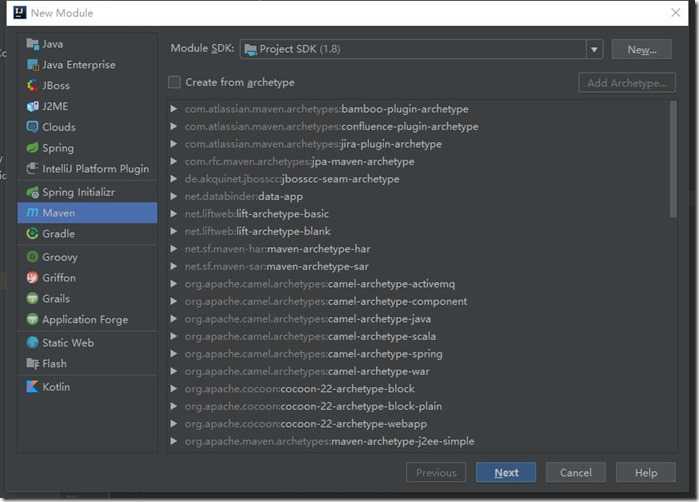Click the Clouds icon in module list

tap(33, 127)
